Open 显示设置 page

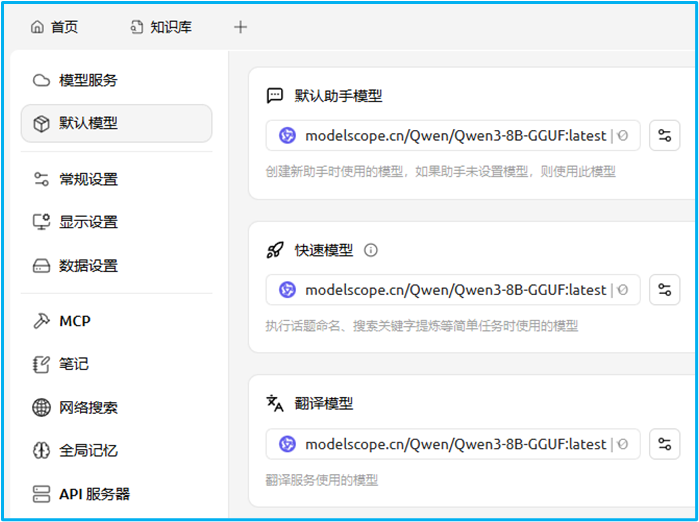(116, 222)
